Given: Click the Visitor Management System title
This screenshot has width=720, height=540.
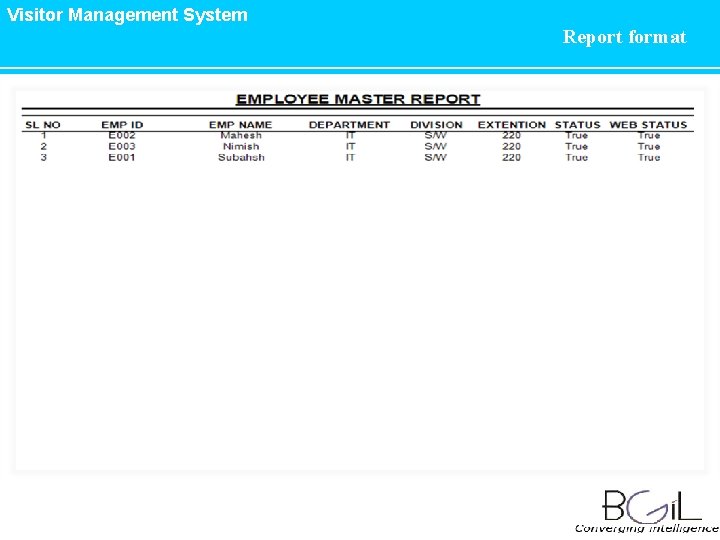Looking at the screenshot, I should (x=127, y=15).
